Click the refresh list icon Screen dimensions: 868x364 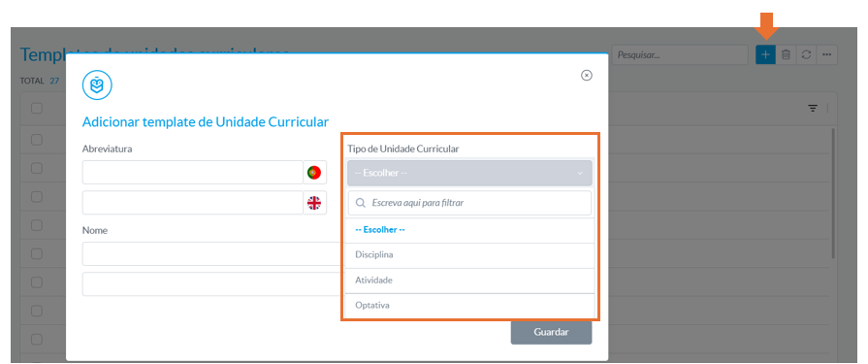click(807, 55)
